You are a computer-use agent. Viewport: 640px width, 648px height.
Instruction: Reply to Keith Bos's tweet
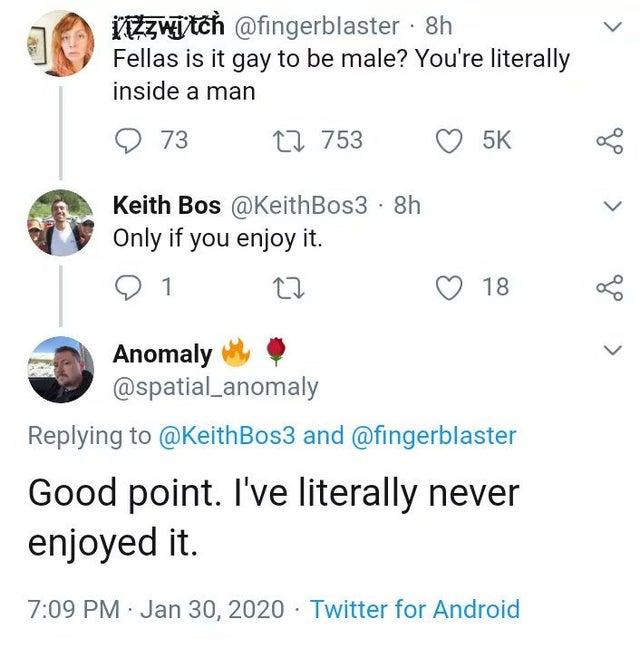click(x=127, y=287)
